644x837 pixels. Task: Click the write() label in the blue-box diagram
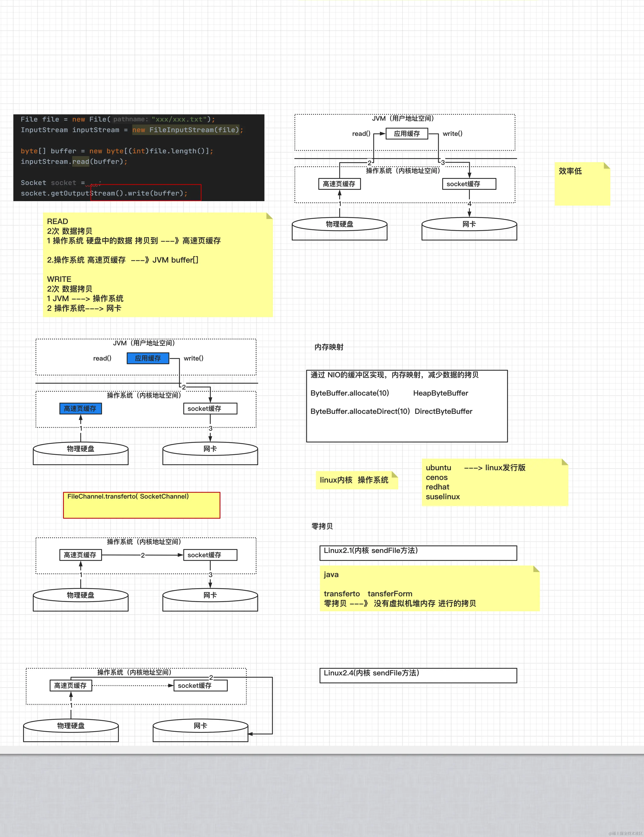point(193,358)
